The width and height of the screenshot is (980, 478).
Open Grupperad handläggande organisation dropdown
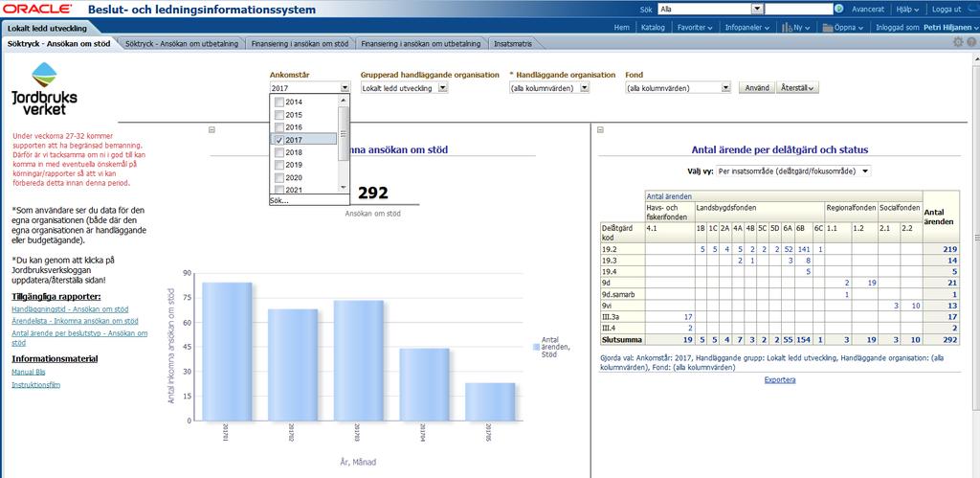442,88
